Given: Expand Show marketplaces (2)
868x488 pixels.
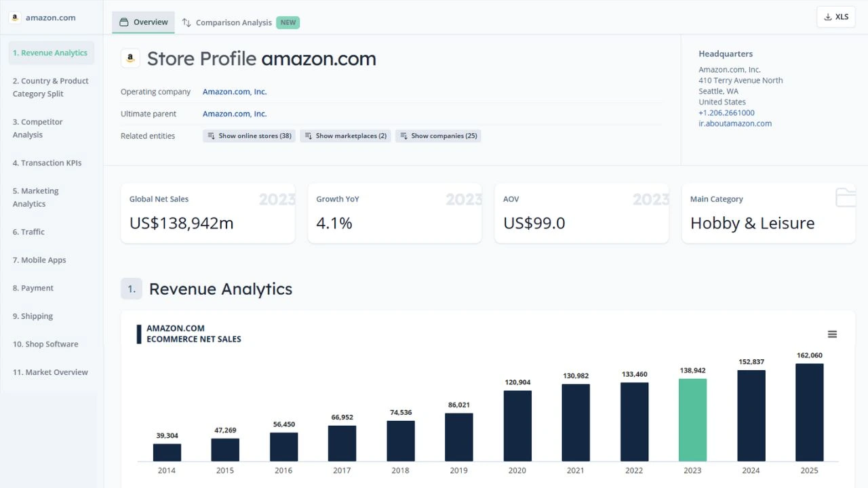Looking at the screenshot, I should tap(345, 136).
